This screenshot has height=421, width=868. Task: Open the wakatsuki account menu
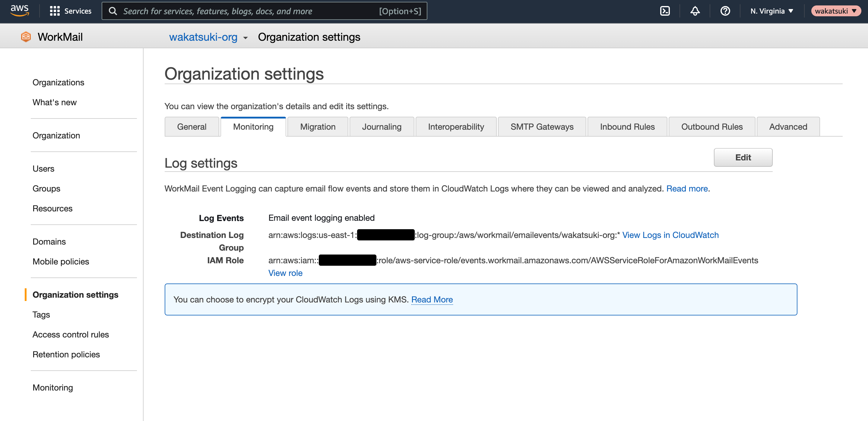click(x=836, y=11)
